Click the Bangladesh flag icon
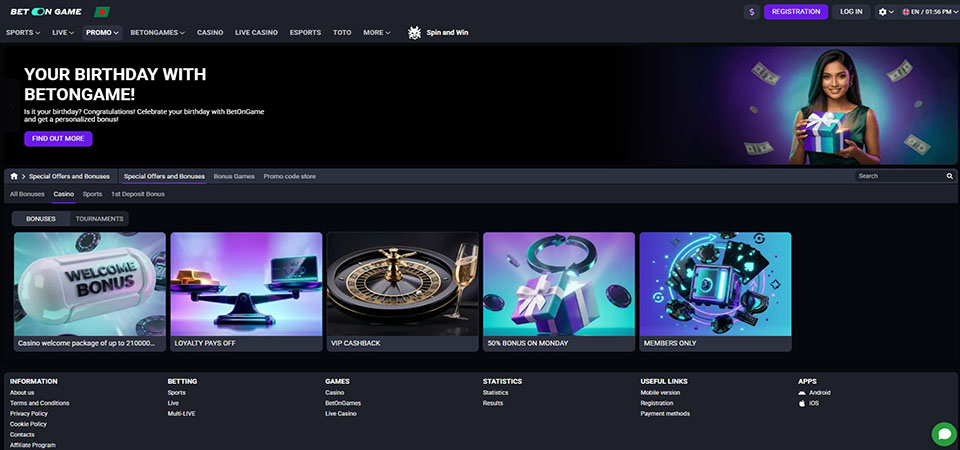 102,12
